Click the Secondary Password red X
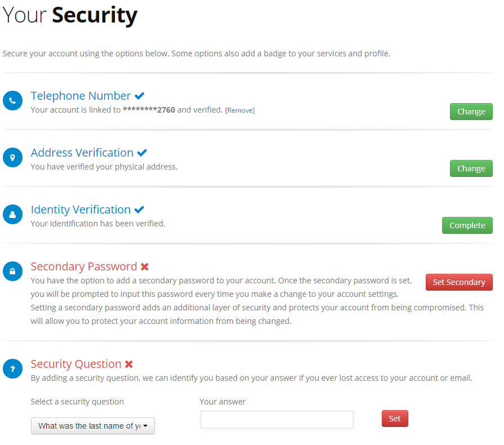The height and width of the screenshot is (445, 504). click(x=145, y=267)
